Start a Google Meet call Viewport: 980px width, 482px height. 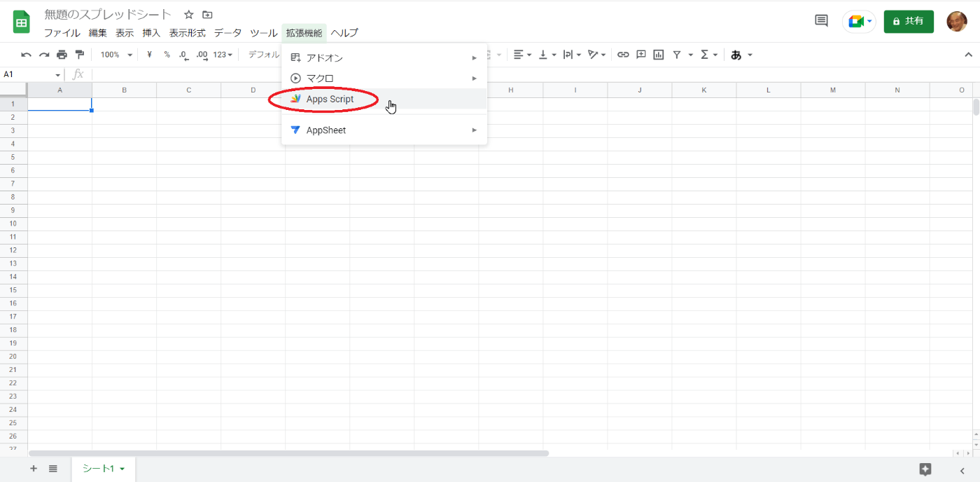click(x=855, y=22)
